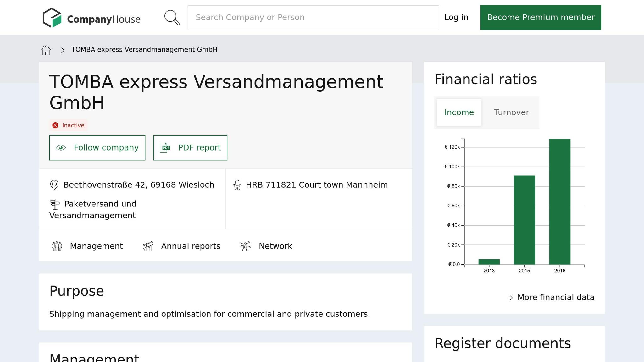Click the PDF file icon

[165, 148]
